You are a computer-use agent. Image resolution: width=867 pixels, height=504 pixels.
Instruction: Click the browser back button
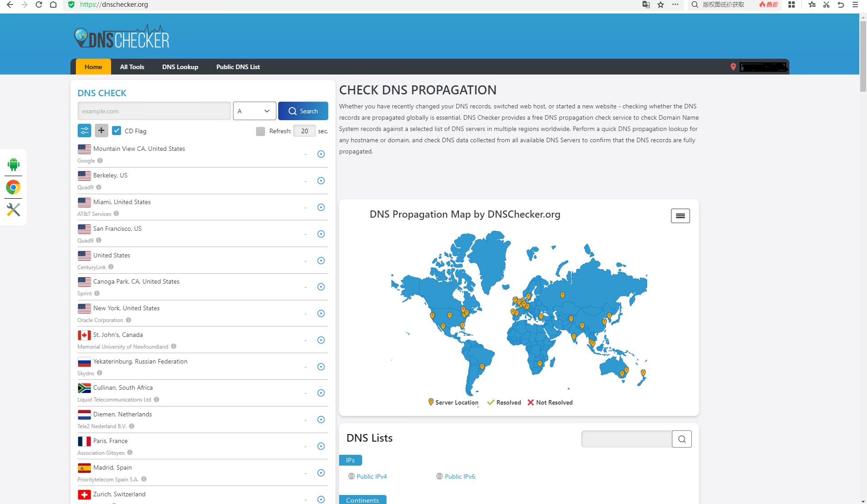[10, 5]
